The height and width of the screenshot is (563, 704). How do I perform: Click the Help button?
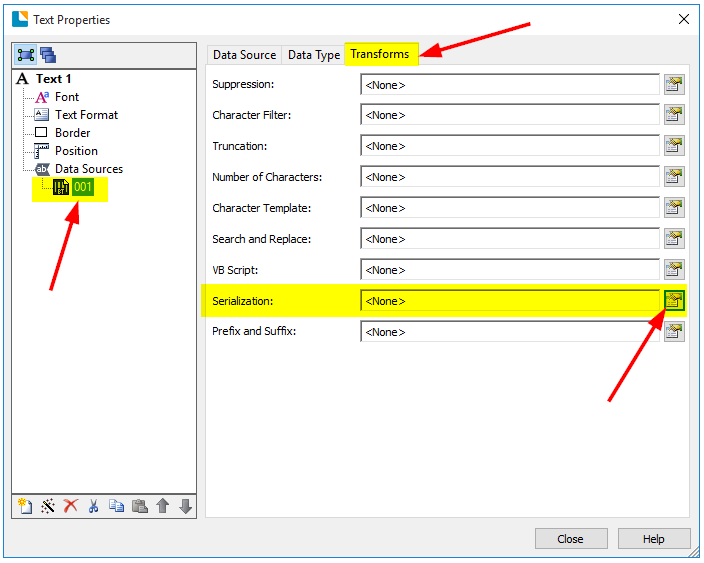pos(653,539)
